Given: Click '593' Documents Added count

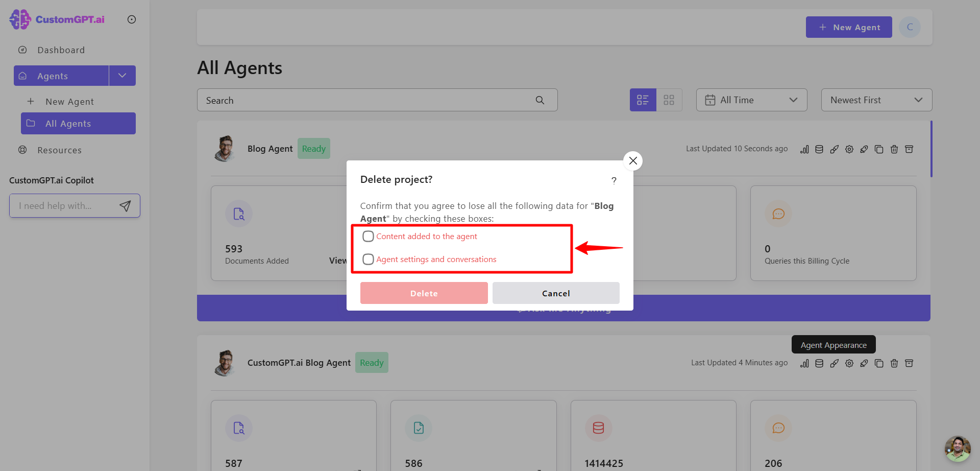Looking at the screenshot, I should 234,249.
